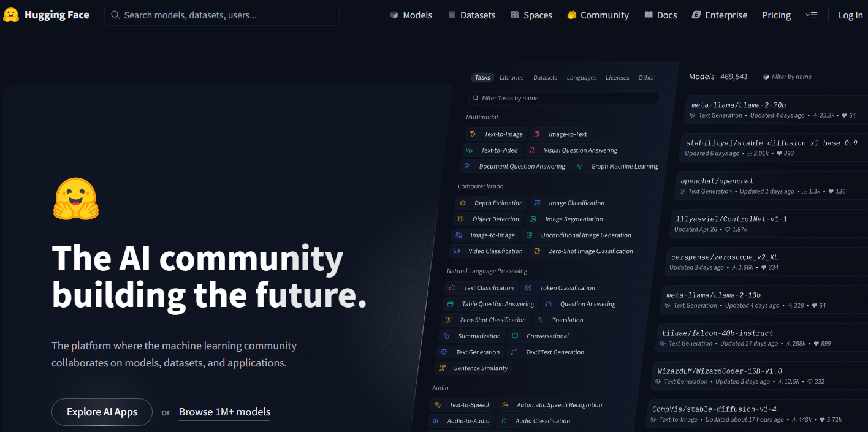The height and width of the screenshot is (432, 868).
Task: Select the Token Classification task icon
Action: pyautogui.click(x=528, y=287)
